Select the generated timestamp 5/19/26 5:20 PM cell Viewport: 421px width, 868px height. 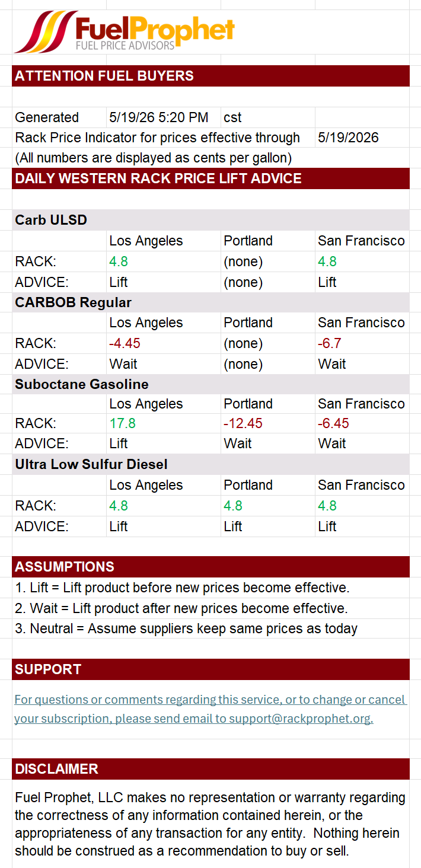[163, 117]
